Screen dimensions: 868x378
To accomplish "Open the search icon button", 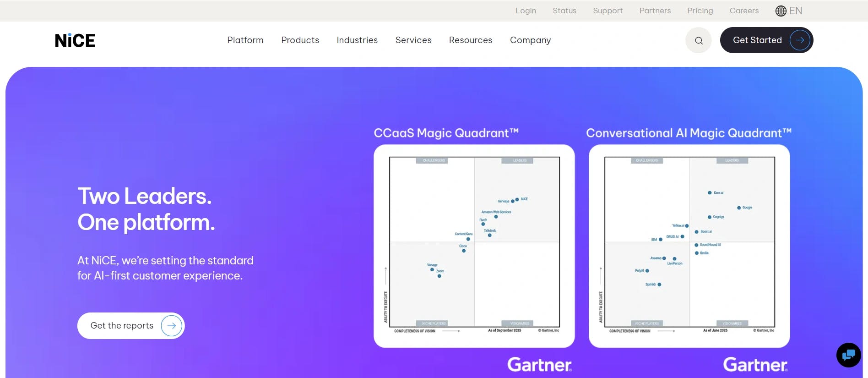I will pyautogui.click(x=698, y=40).
